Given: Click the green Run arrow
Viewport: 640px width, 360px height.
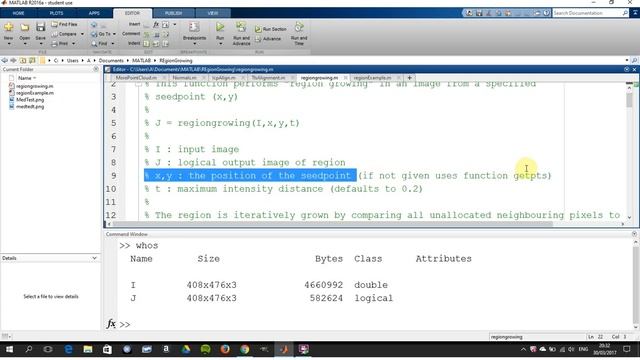Looking at the screenshot, I should click(x=220, y=27).
